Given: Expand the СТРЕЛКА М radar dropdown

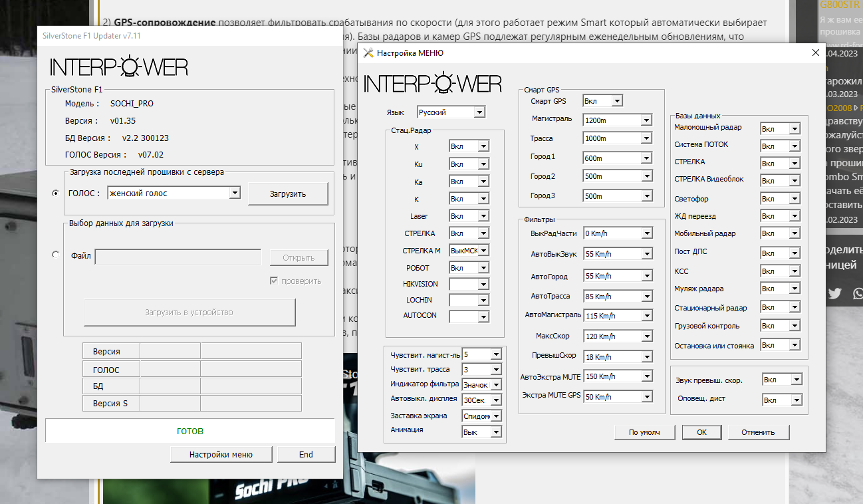Looking at the screenshot, I should [483, 251].
